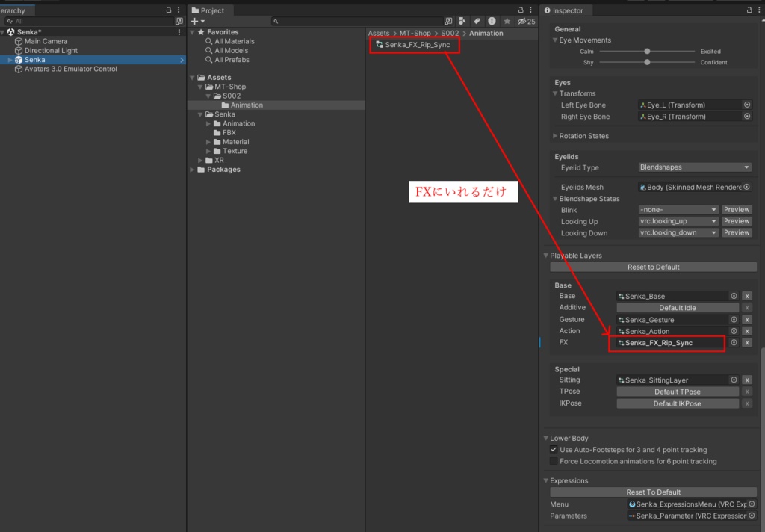
Task: Open the Hierarchy panel options menu
Action: click(179, 10)
